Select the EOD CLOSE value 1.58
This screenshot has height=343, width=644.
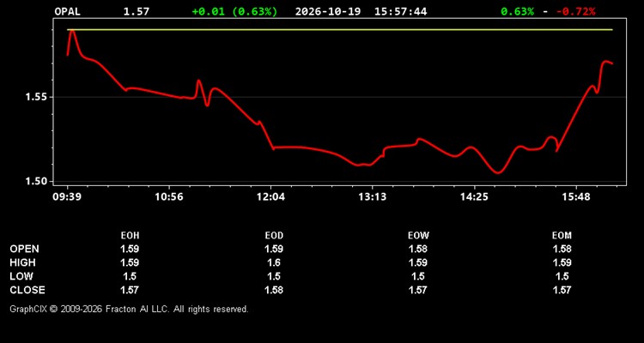pyautogui.click(x=274, y=290)
